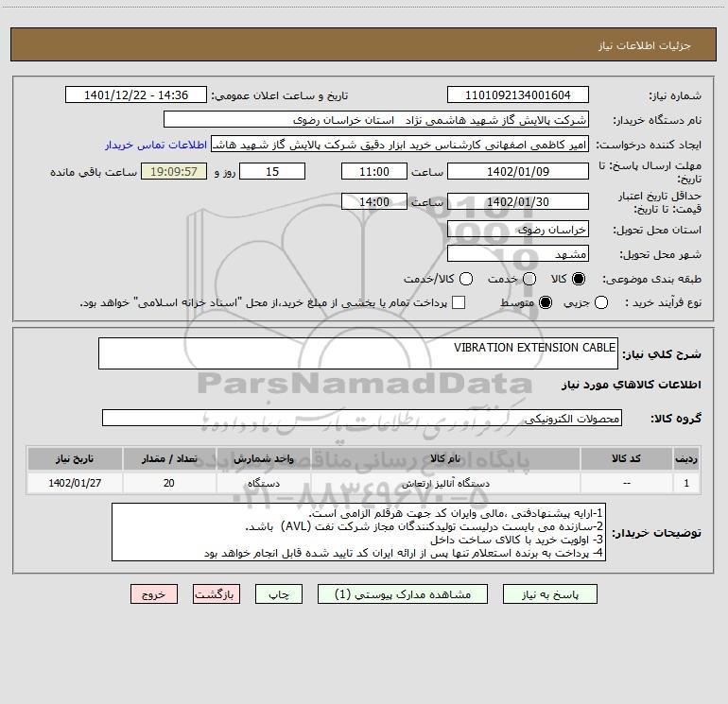Click the quantity cell 20

point(169,483)
